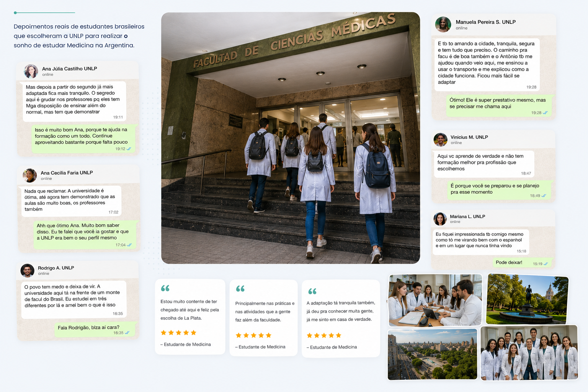Click the read-receipt checkmarks at 15:19
Viewport: 588px width, 392px height.
[546, 264]
